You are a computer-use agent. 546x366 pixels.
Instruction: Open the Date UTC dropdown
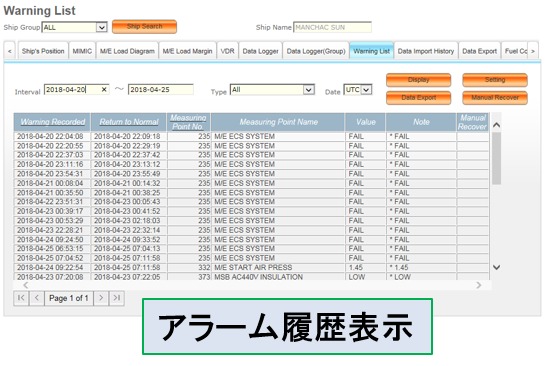pyautogui.click(x=366, y=90)
